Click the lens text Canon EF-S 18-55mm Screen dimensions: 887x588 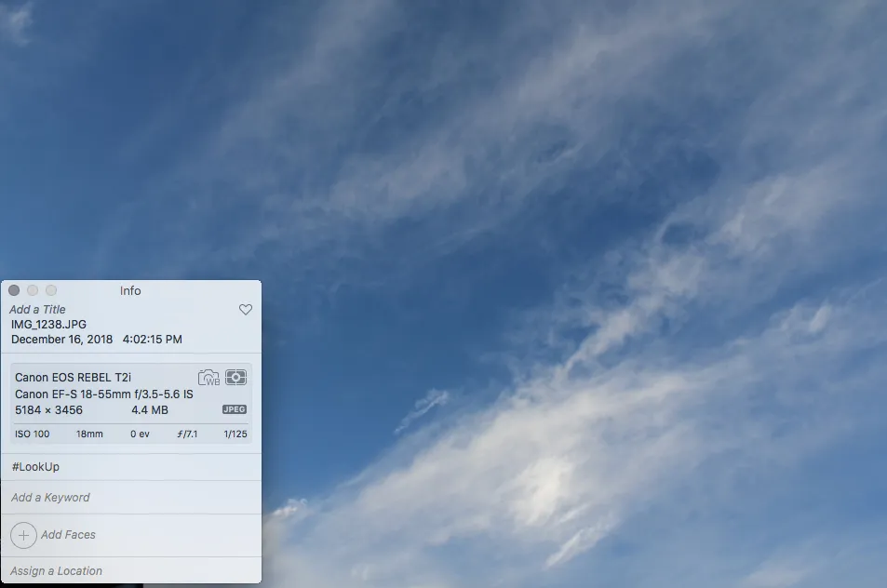pyautogui.click(x=73, y=394)
